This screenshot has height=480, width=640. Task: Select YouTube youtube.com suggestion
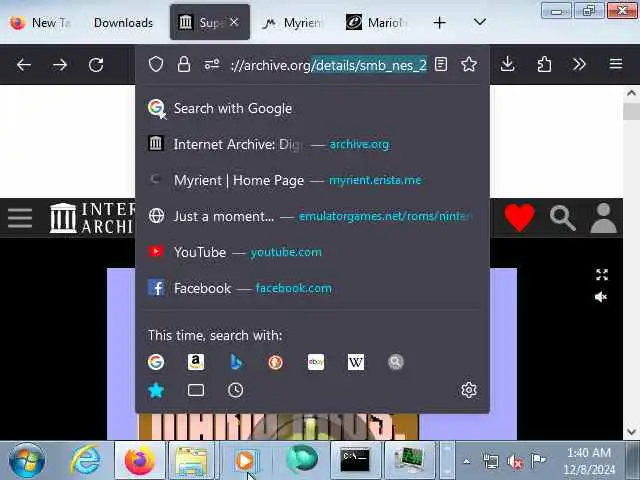[312, 252]
